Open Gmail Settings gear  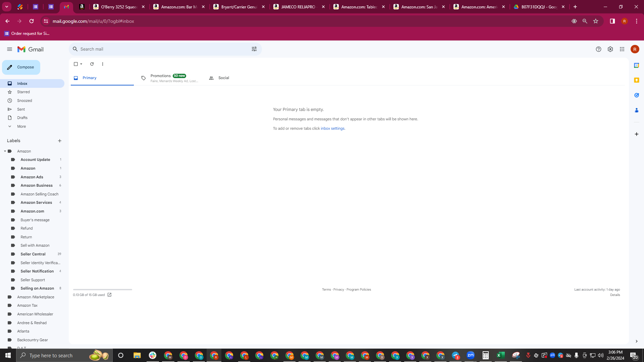[610, 49]
